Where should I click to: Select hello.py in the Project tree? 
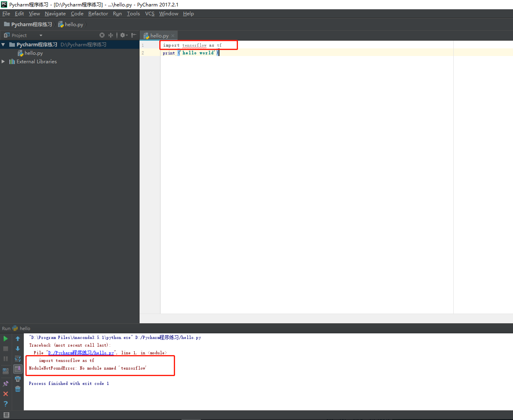click(34, 53)
